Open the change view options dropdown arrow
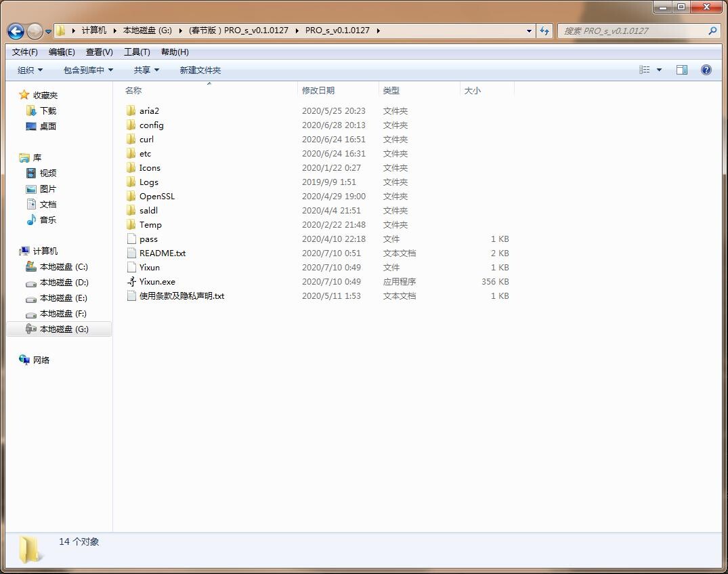 point(659,70)
